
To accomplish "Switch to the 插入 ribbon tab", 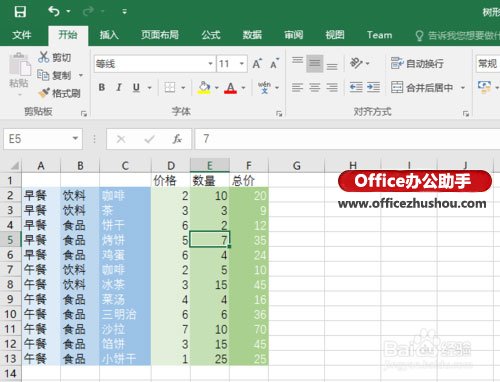I will [x=109, y=35].
